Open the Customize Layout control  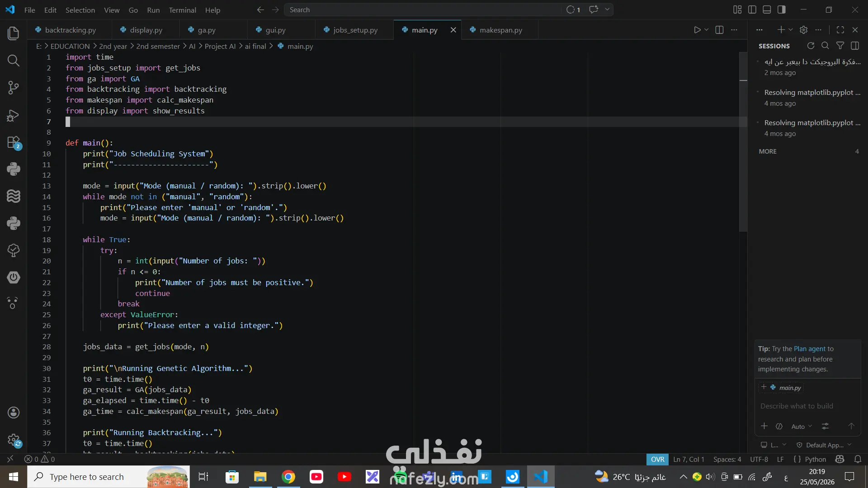737,10
